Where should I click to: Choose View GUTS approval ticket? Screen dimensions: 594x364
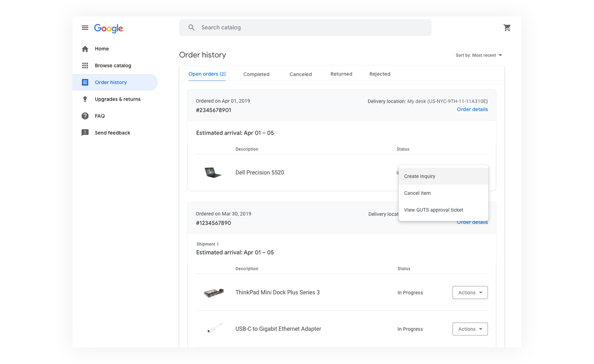[x=433, y=210]
